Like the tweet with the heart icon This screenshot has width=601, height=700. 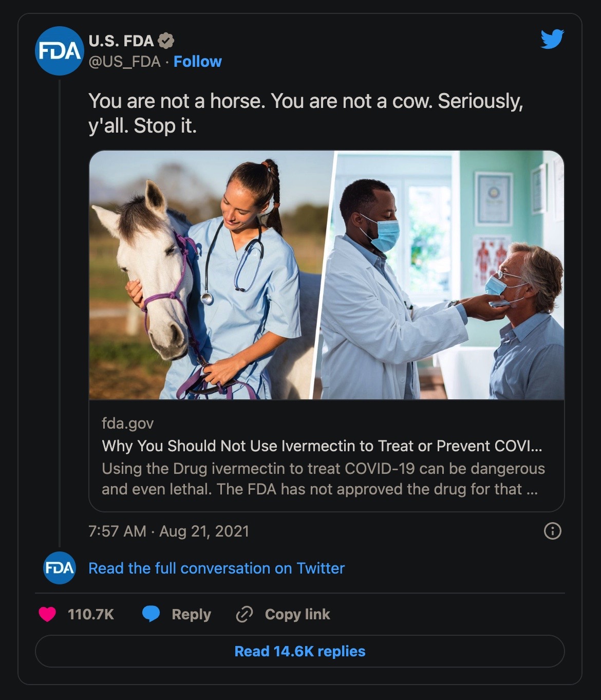click(47, 614)
